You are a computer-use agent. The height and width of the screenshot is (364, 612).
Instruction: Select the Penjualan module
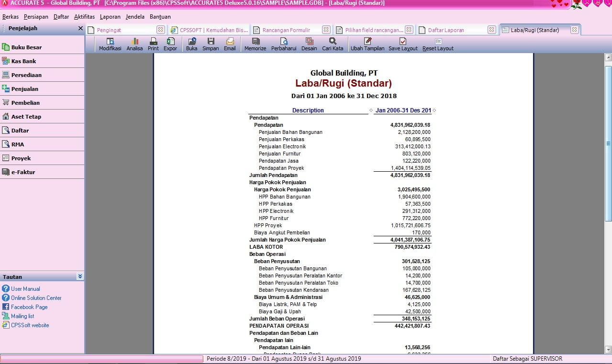click(x=25, y=89)
